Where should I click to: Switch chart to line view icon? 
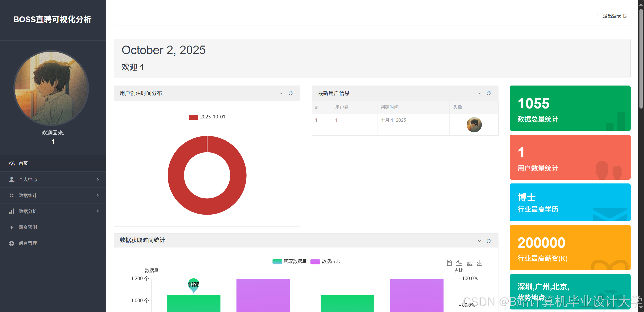(x=459, y=263)
